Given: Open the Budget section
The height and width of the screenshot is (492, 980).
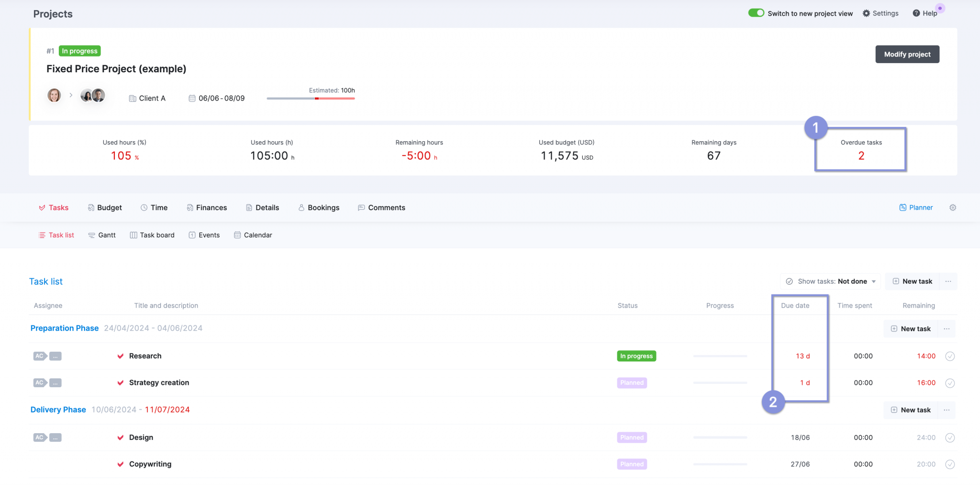Looking at the screenshot, I should pyautogui.click(x=105, y=207).
